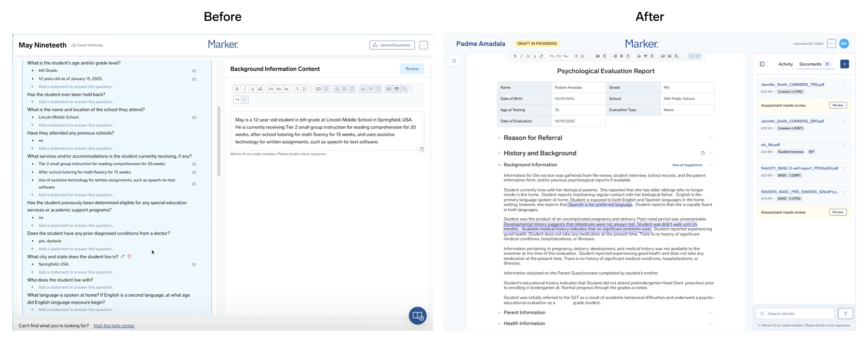
Task: Collapse the History and Background section
Action: click(499, 153)
